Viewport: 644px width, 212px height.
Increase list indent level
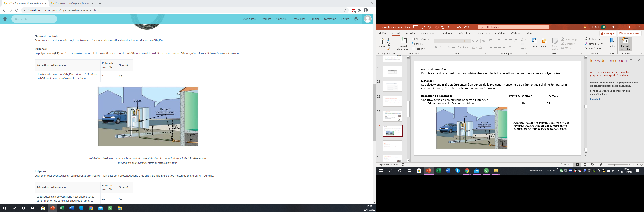510,41
